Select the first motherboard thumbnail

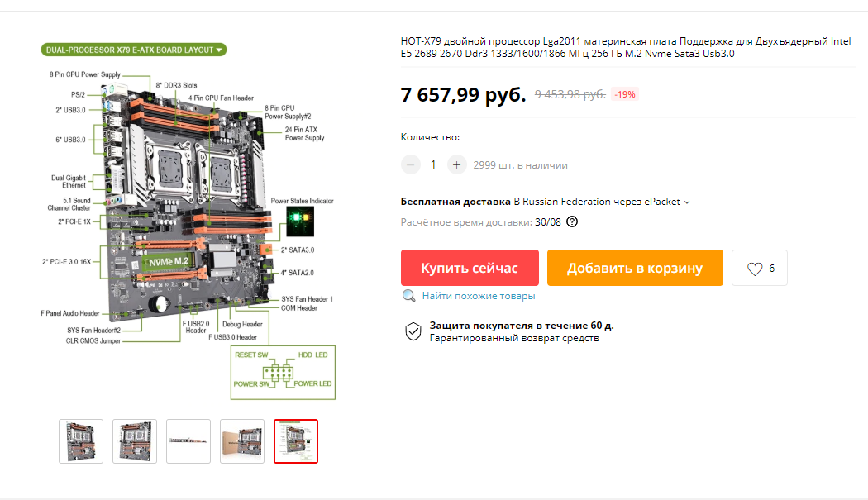point(81,441)
